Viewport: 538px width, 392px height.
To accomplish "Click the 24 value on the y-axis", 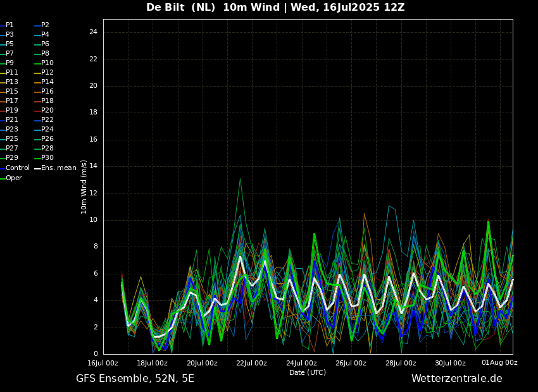I will coord(93,32).
